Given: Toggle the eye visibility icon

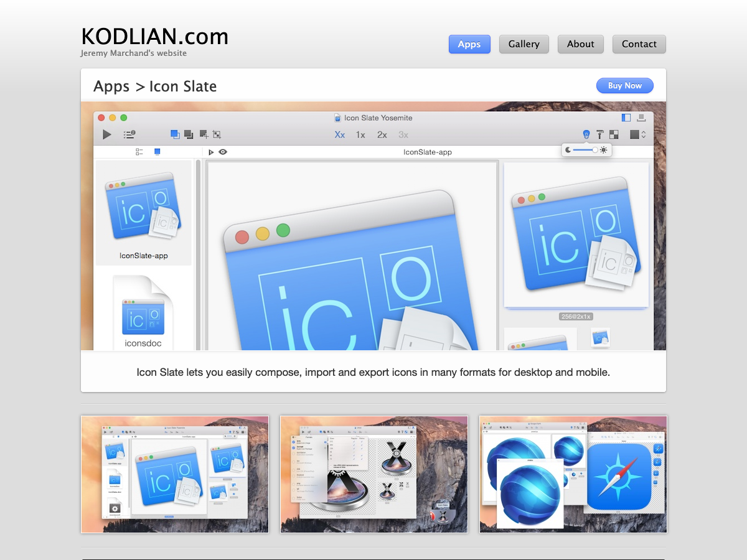Looking at the screenshot, I should pos(223,152).
